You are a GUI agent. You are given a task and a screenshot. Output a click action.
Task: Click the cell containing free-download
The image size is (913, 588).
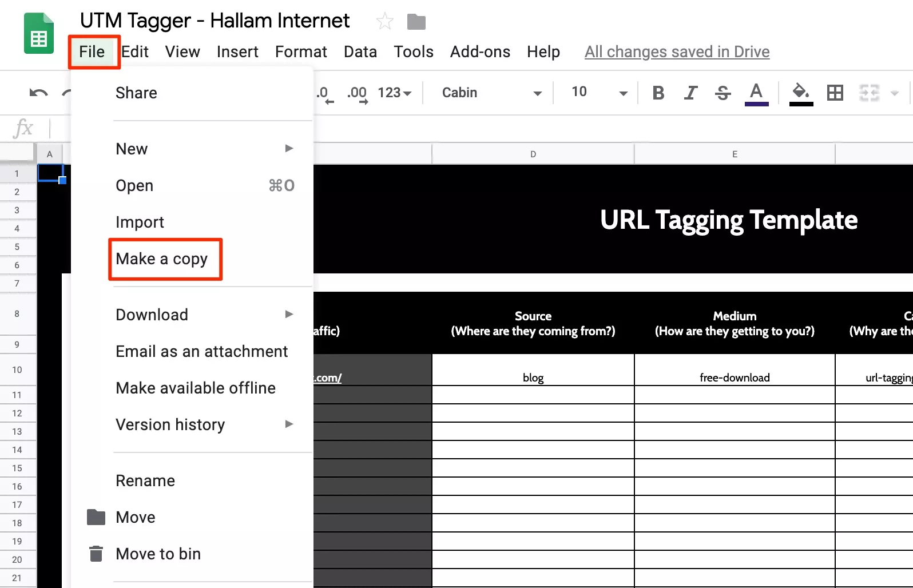point(735,370)
